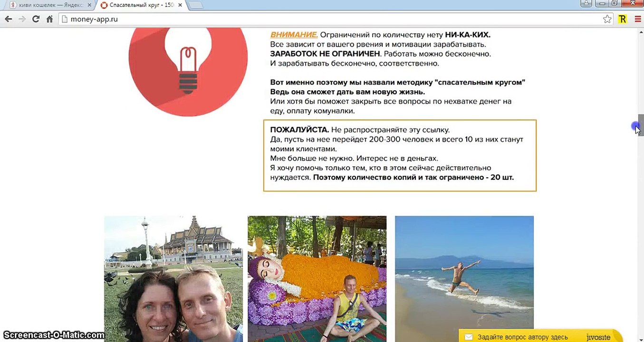Bookmark page with the star icon
The image size is (644, 342).
click(x=607, y=19)
